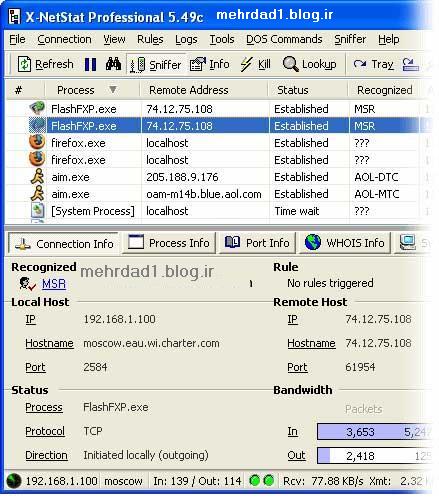
Task: Click the recognized user checkmark icon
Action: click(27, 284)
